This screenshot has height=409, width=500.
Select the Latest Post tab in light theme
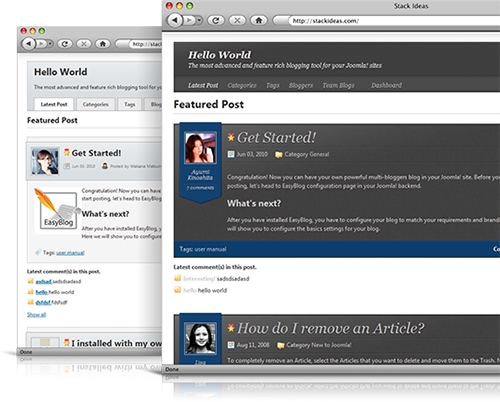[x=54, y=104]
